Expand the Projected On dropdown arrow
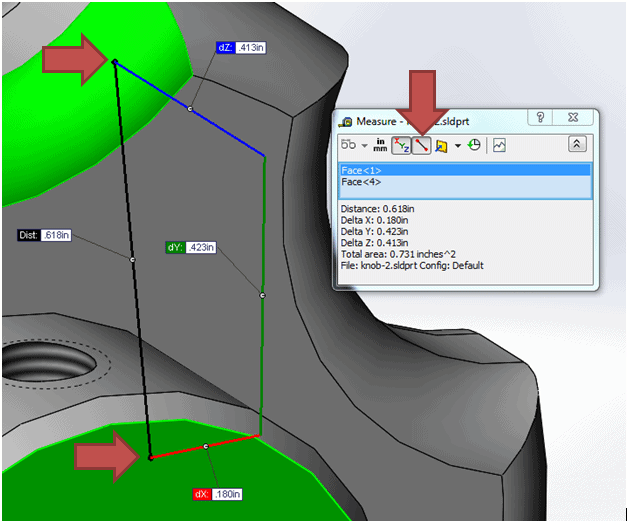The height and width of the screenshot is (521, 627). [457, 146]
